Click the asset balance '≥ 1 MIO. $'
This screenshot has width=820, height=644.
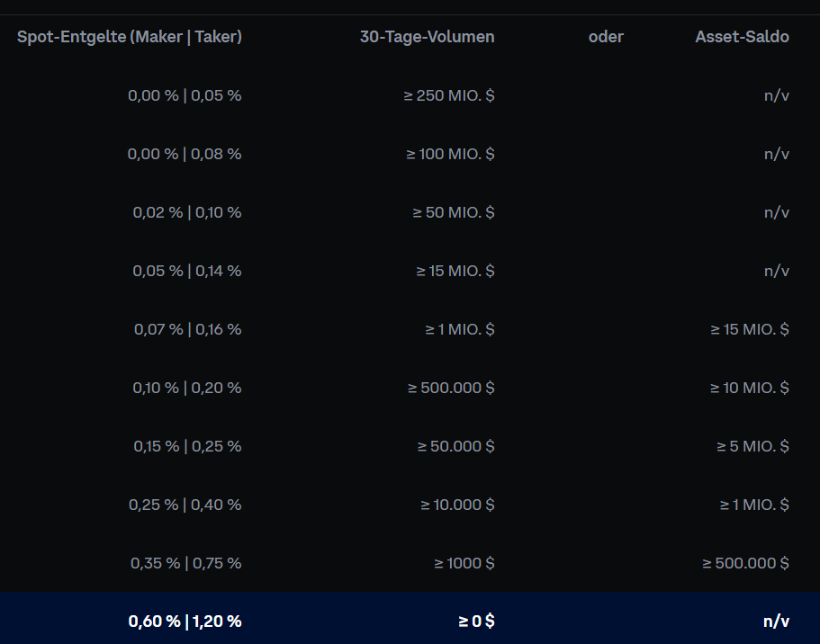[754, 505]
